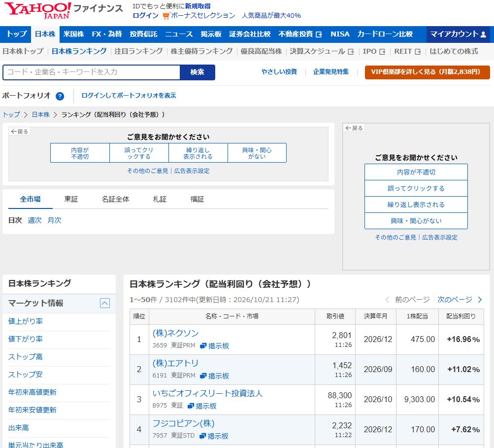Open the ニュース nav tab
Screen dimensions: 494x448
point(179,34)
